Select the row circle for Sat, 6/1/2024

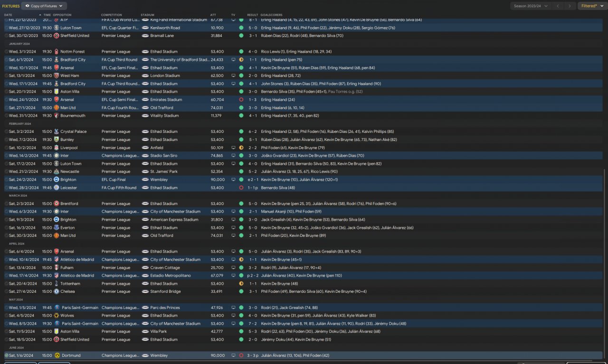pos(6,60)
